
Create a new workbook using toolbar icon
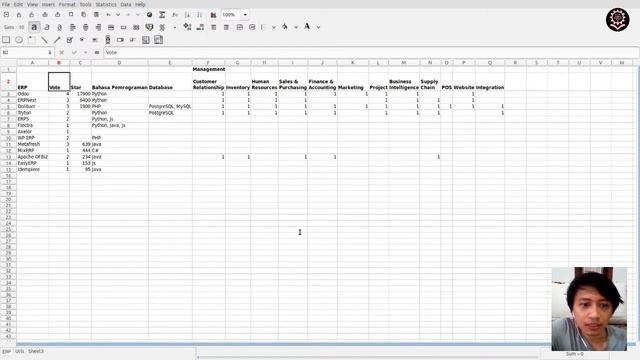7,15
